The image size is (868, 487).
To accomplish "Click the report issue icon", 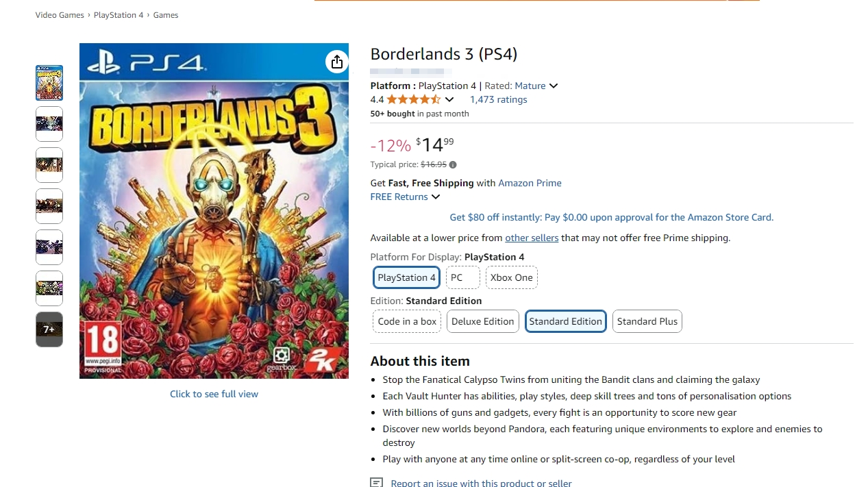I will [x=377, y=482].
